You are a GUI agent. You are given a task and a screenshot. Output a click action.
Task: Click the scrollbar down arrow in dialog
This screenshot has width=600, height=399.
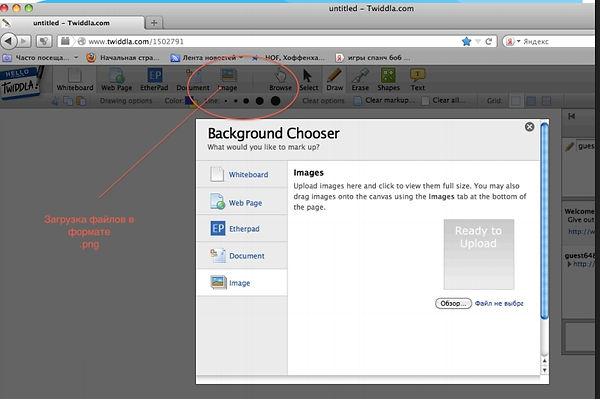pos(544,370)
